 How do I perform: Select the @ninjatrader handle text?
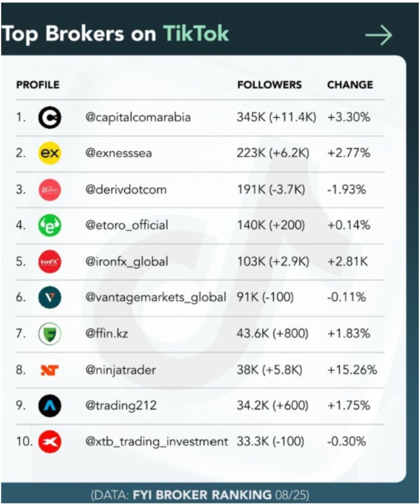tap(120, 370)
